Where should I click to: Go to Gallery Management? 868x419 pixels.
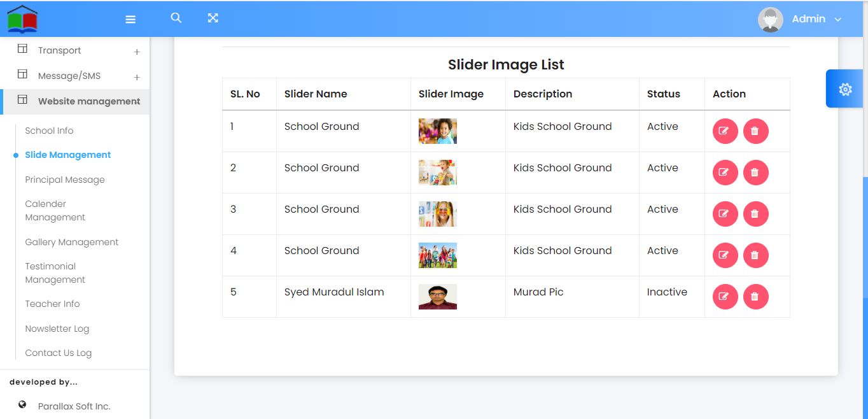pyautogui.click(x=71, y=242)
